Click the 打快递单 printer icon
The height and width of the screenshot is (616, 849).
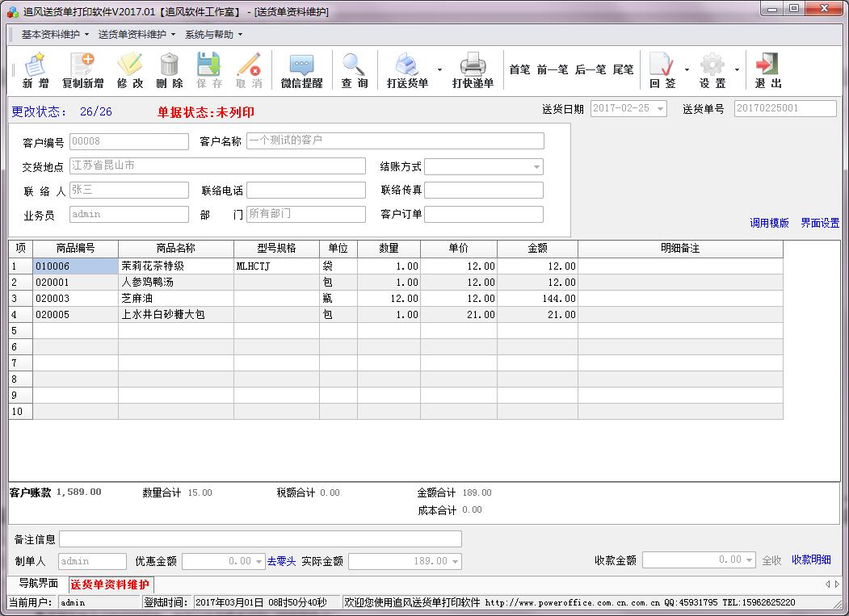(x=473, y=69)
